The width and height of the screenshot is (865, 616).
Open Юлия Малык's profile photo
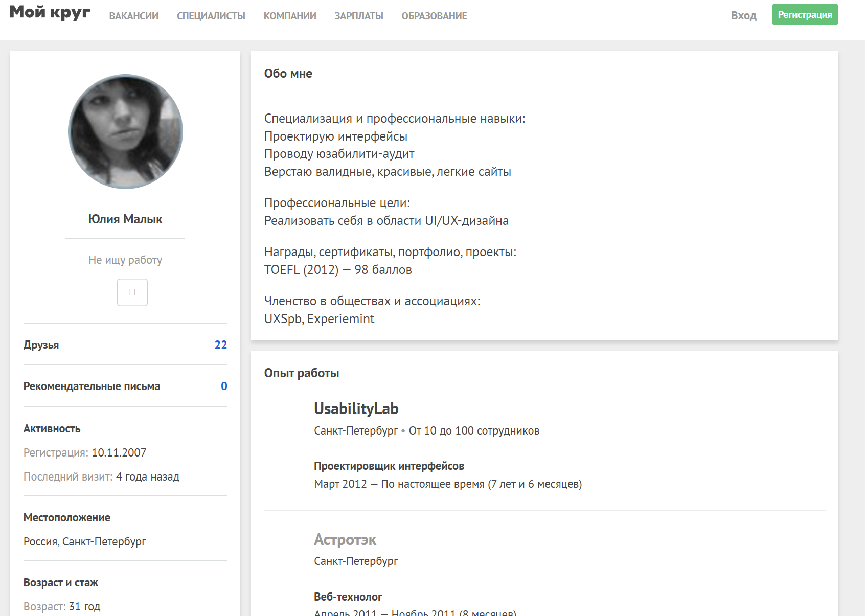(125, 132)
